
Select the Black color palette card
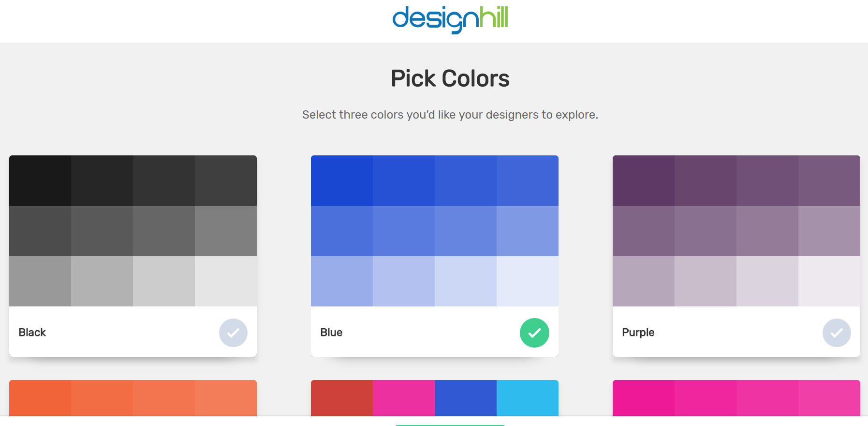click(133, 256)
